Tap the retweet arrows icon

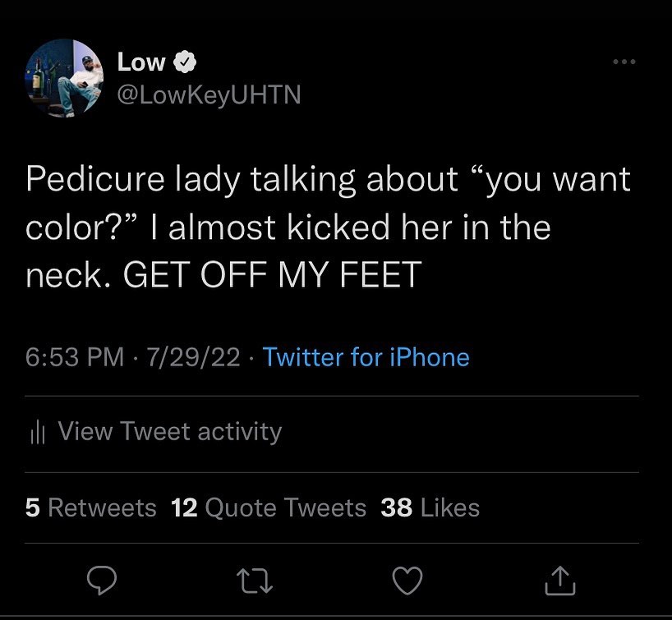(x=255, y=581)
